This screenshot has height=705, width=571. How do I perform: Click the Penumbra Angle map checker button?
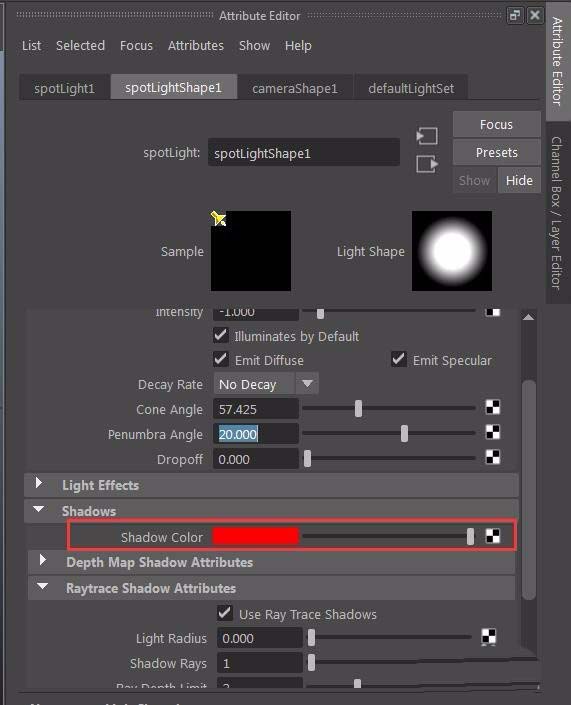[x=493, y=433]
